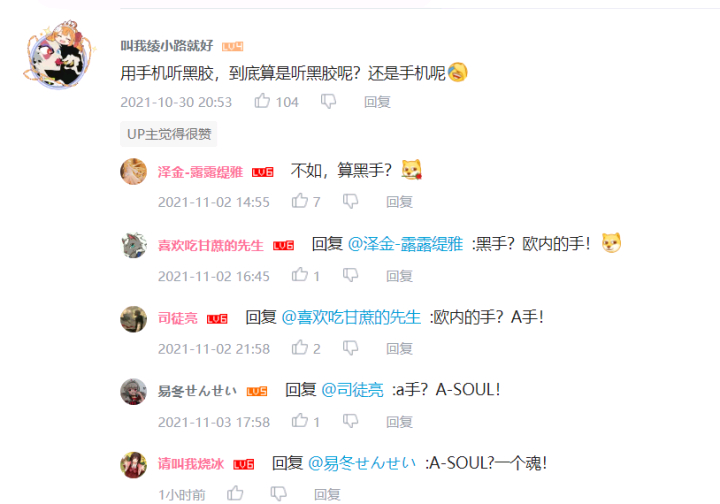
Task: Dislike the main comment by 叫我绫小路就好
Action: click(328, 101)
